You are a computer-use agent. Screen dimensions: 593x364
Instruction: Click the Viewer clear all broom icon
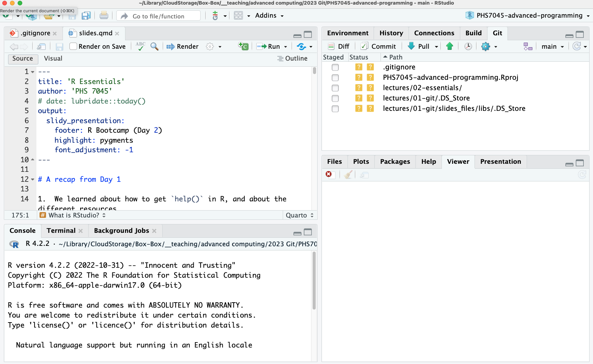pos(348,175)
